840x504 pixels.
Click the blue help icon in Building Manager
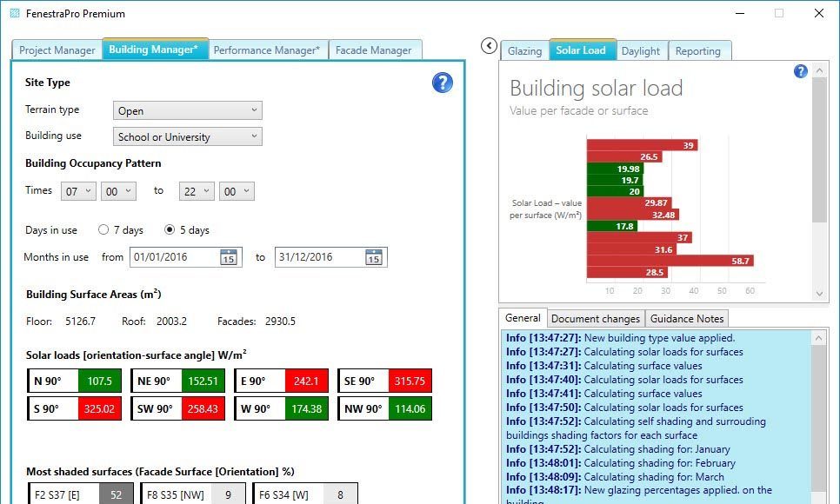pos(443,83)
